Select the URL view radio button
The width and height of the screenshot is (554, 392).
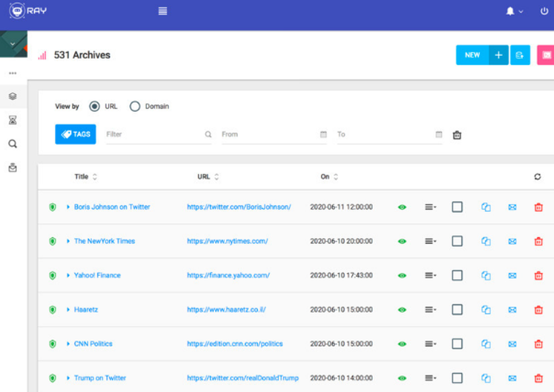94,106
